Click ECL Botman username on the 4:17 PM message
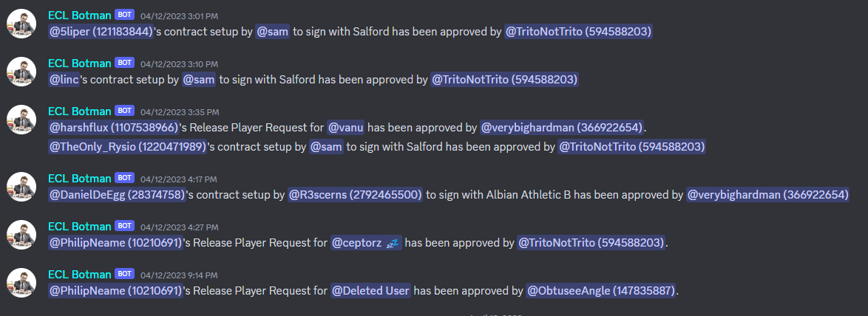Screen dimensions: 868x316 point(80,178)
